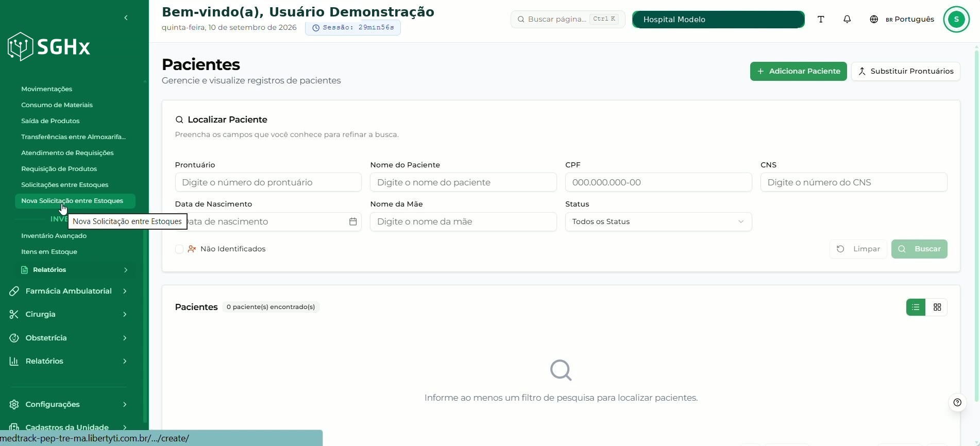This screenshot has height=446, width=980.
Task: Click the text size T icon
Action: pos(821,20)
